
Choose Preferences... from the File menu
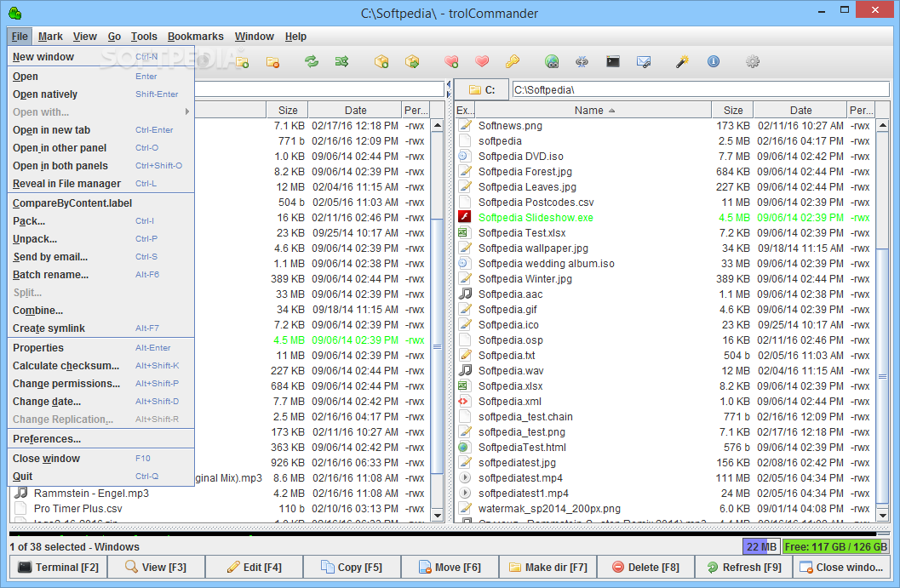pyautogui.click(x=101, y=439)
